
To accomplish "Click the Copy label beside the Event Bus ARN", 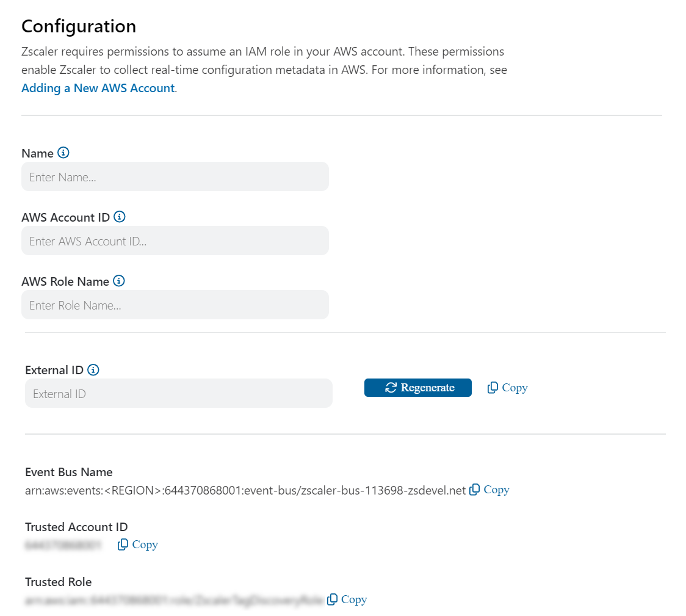I will [496, 489].
